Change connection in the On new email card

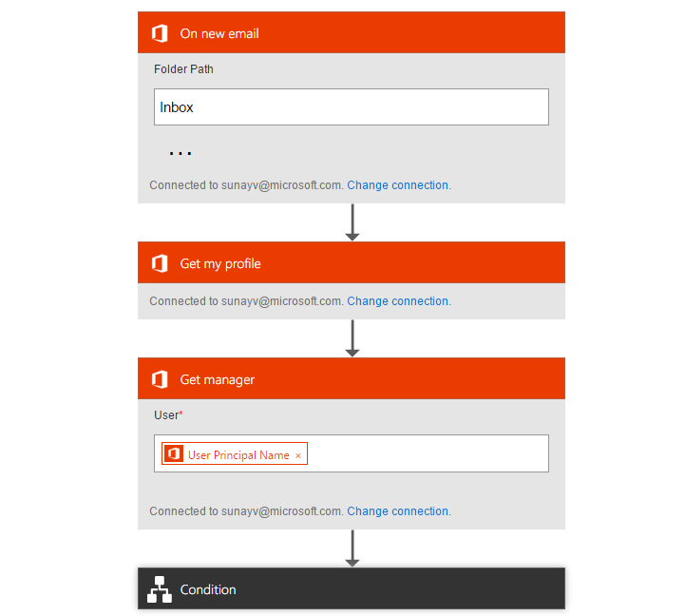coord(398,185)
